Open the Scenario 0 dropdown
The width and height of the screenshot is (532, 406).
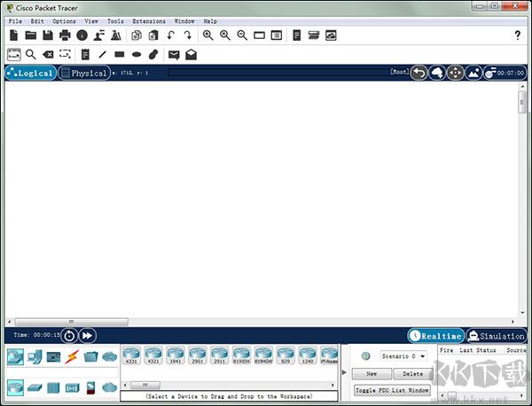(404, 355)
